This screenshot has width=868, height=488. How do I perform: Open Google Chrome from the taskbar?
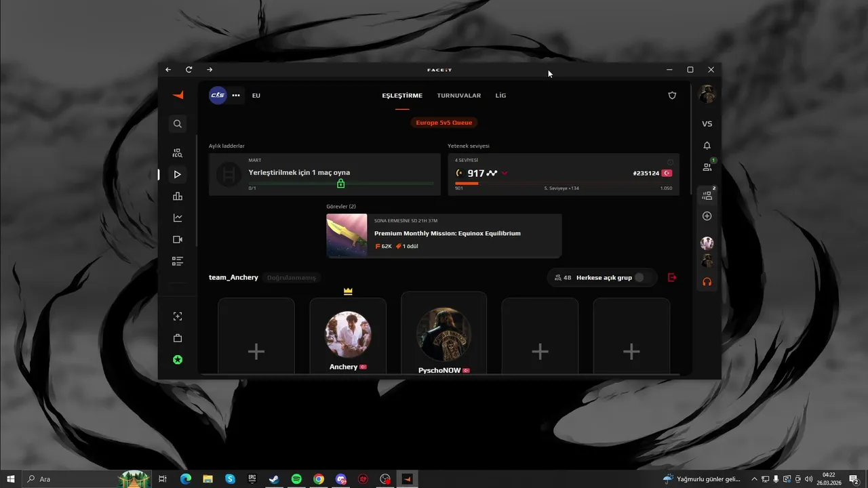[319, 479]
